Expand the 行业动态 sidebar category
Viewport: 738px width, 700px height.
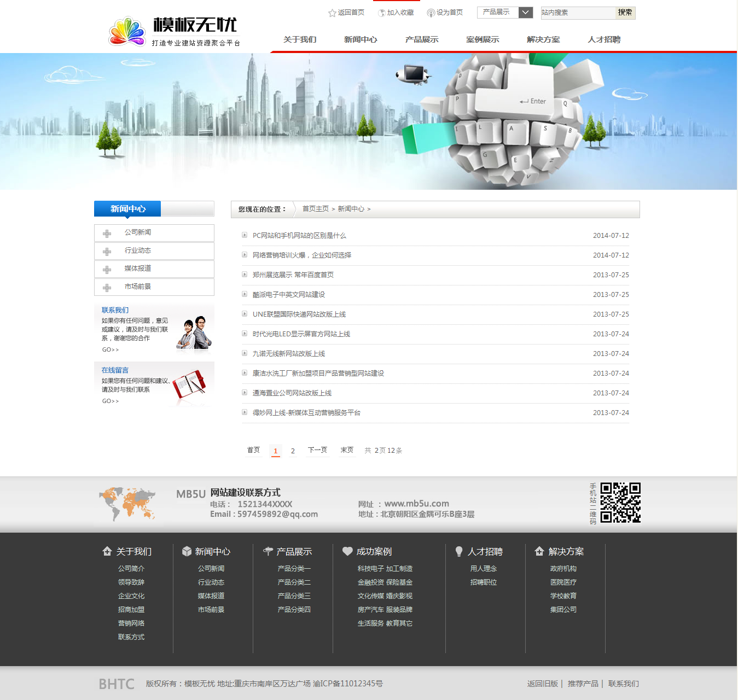(137, 250)
